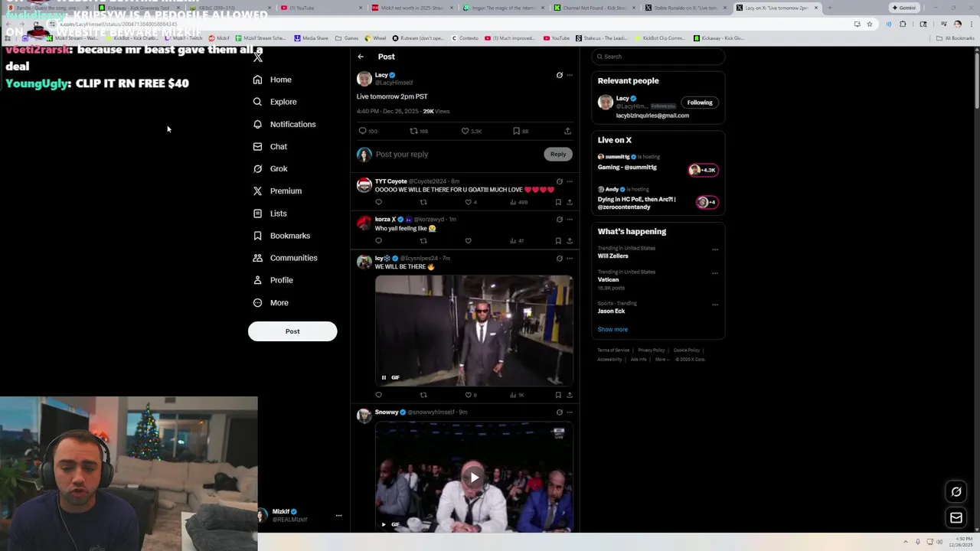Image resolution: width=980 pixels, height=551 pixels.
Task: Open more options on Icy's reply
Action: pos(570,259)
